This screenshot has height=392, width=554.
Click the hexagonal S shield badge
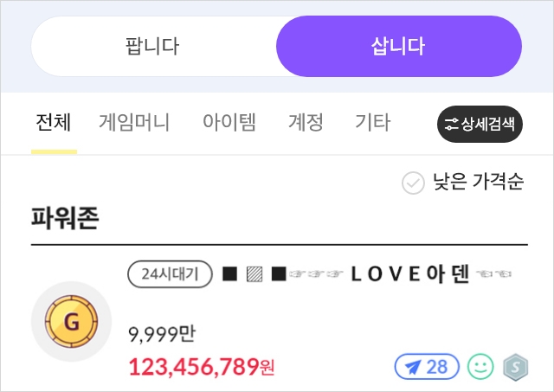click(515, 367)
